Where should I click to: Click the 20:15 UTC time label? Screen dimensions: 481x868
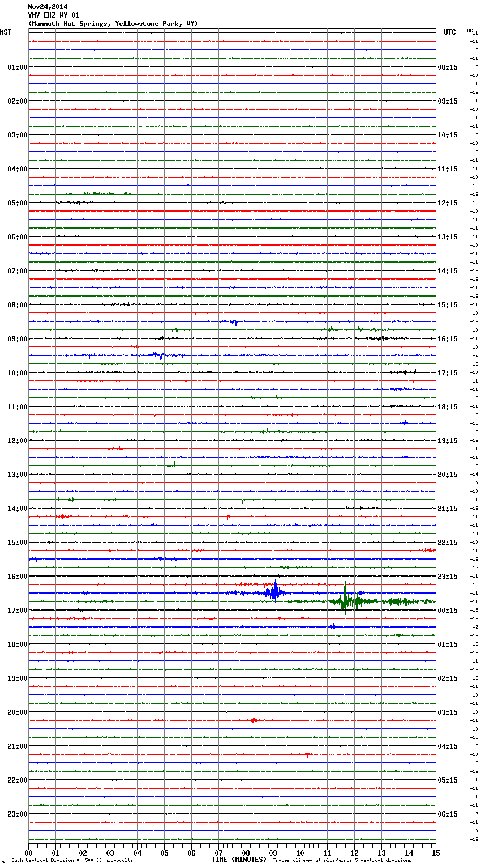(448, 475)
